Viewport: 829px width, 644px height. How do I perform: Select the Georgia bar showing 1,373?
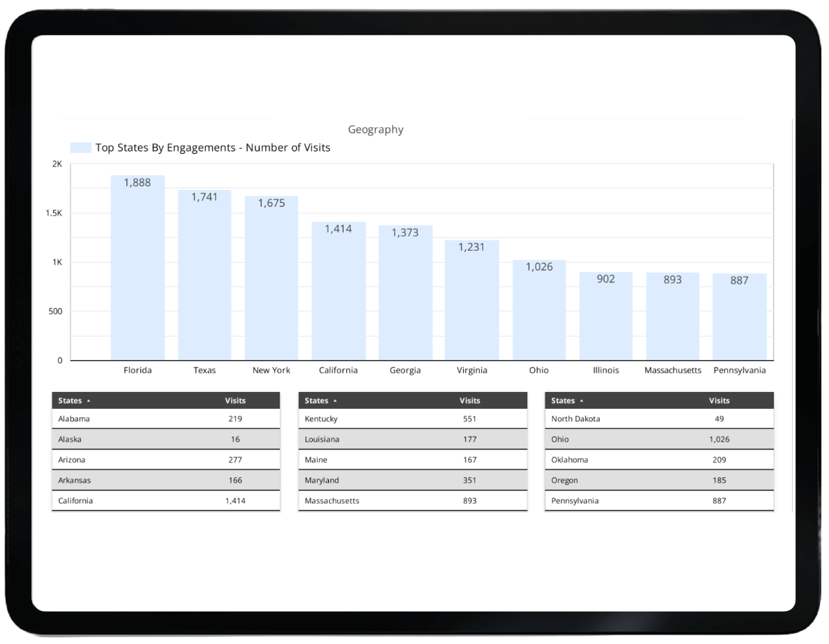click(405, 295)
